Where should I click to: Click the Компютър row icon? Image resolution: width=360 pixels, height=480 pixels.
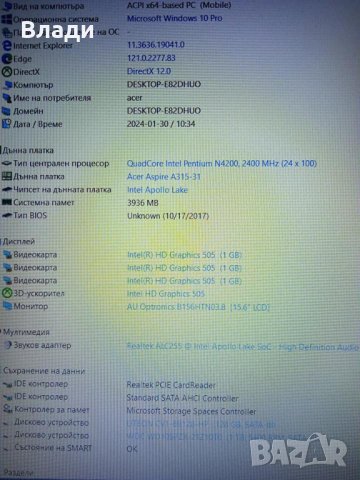[7, 85]
